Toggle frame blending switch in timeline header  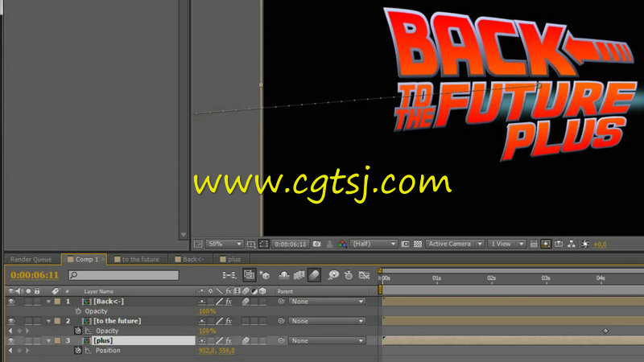(299, 275)
